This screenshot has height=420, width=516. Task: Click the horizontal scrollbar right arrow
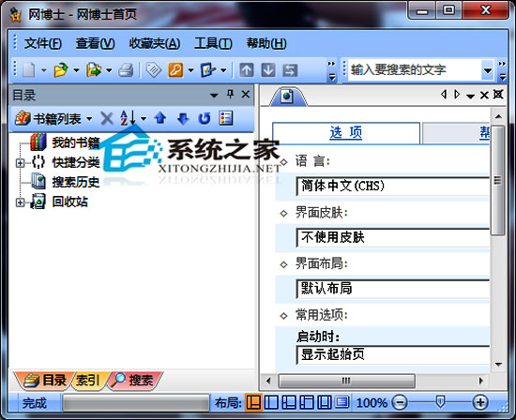(x=481, y=381)
